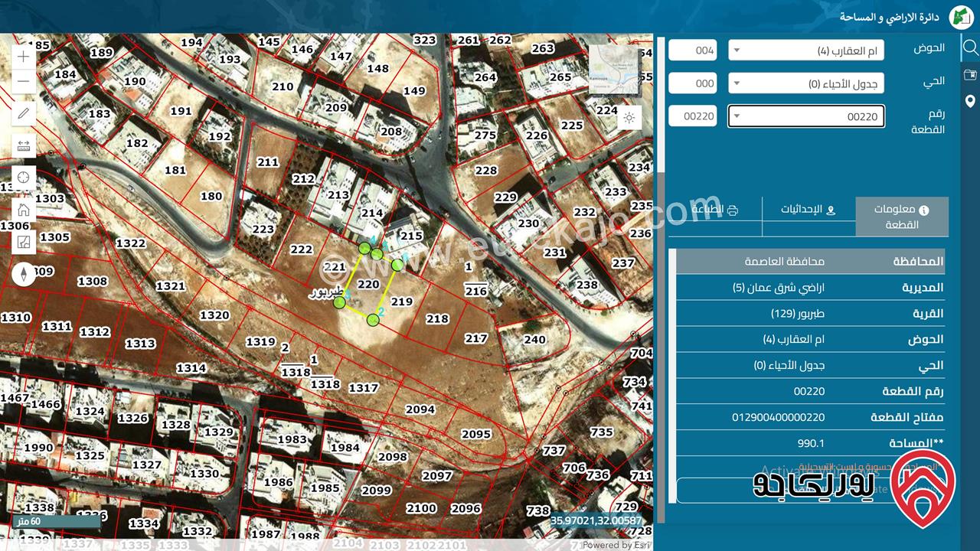Open the search panel magnifier icon
Viewport: 980px width, 551px height.
[970, 47]
